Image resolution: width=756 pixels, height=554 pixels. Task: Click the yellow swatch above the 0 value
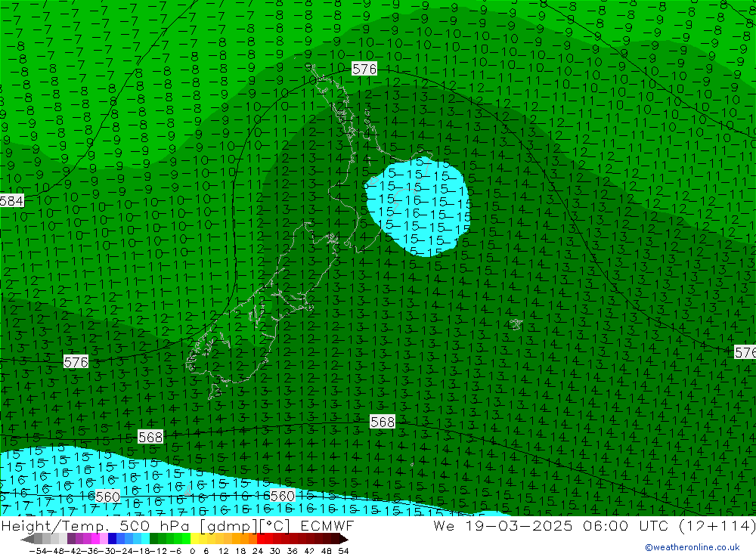click(195, 539)
